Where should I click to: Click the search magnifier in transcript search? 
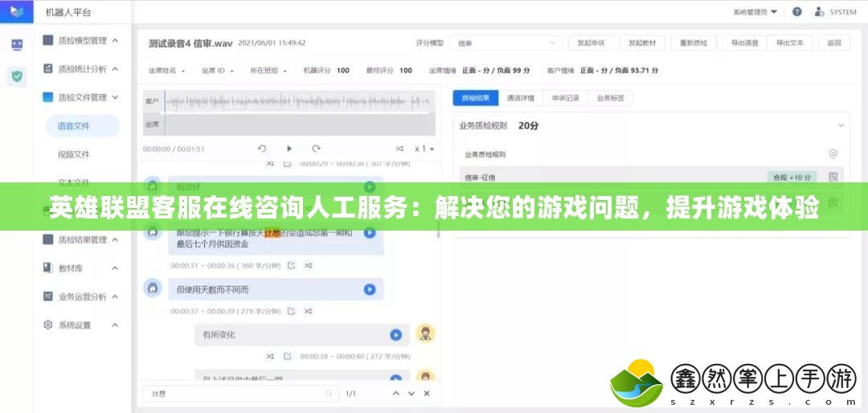(x=328, y=394)
